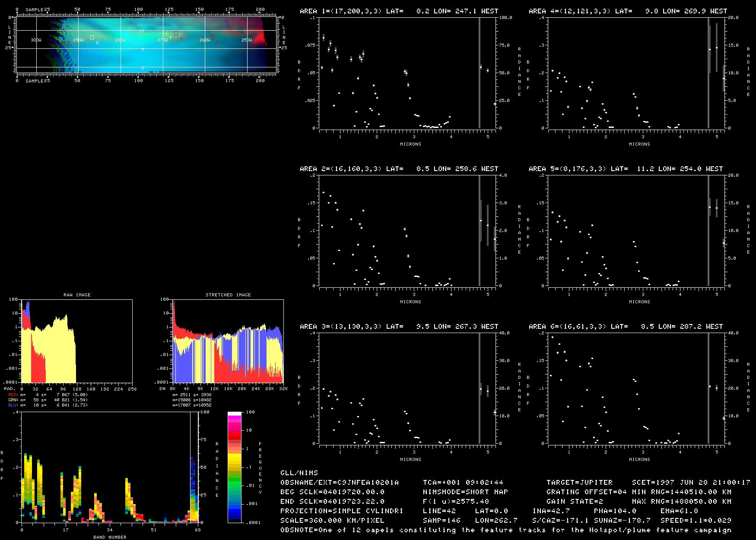Click the 'SCET=1997 JUN 28 21:00:17' text
756x540 pixels.
tap(691, 482)
